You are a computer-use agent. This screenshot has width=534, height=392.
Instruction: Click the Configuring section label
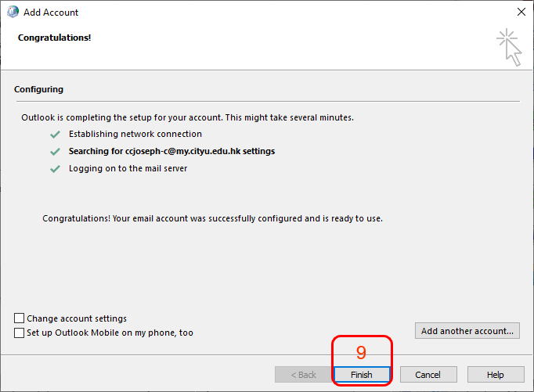tap(38, 90)
